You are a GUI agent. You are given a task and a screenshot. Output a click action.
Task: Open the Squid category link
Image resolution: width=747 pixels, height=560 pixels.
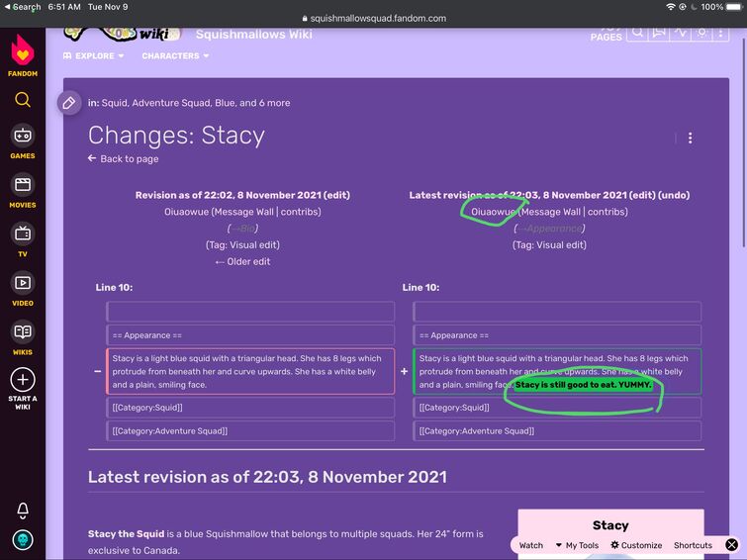coord(114,103)
